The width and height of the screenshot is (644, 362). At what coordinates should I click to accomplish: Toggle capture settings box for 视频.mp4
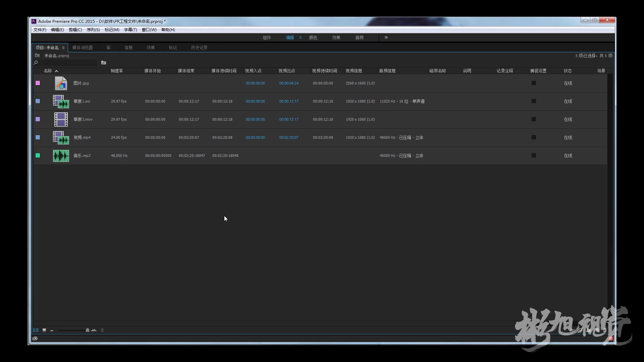pyautogui.click(x=534, y=137)
